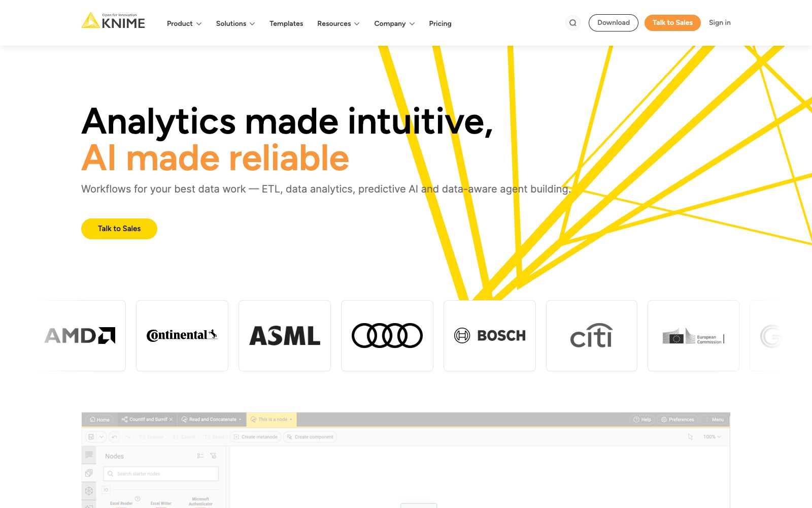Click the filter icon beside Nodes heading
812x508 pixels.
tap(213, 456)
